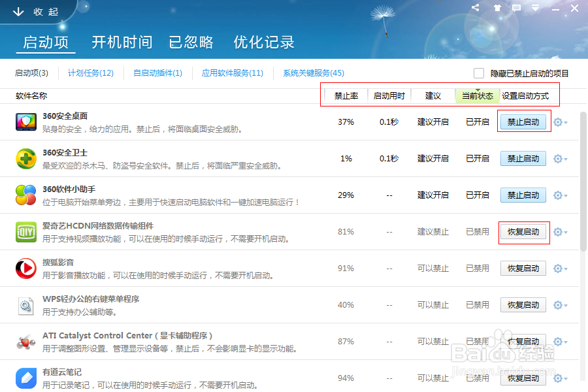The image size is (588, 392).
Task: Switch to the 优化记录 tab
Action: pos(264,42)
